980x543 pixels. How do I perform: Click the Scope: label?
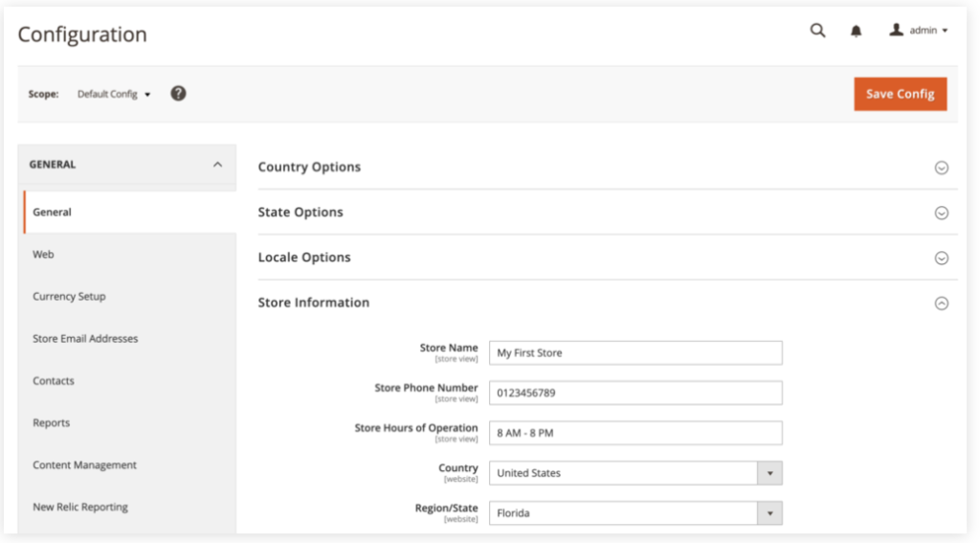pyautogui.click(x=43, y=94)
